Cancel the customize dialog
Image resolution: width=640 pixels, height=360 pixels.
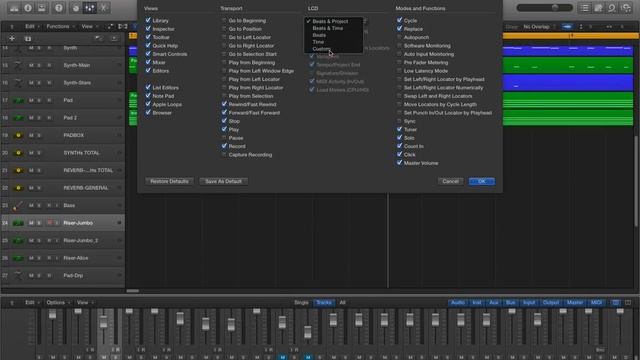pos(450,181)
